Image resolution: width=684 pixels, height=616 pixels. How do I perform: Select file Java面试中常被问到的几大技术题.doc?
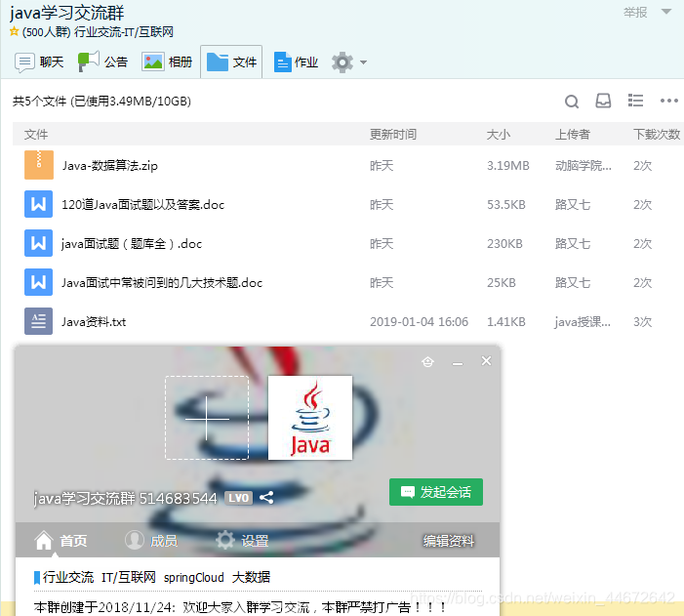pyautogui.click(x=162, y=283)
